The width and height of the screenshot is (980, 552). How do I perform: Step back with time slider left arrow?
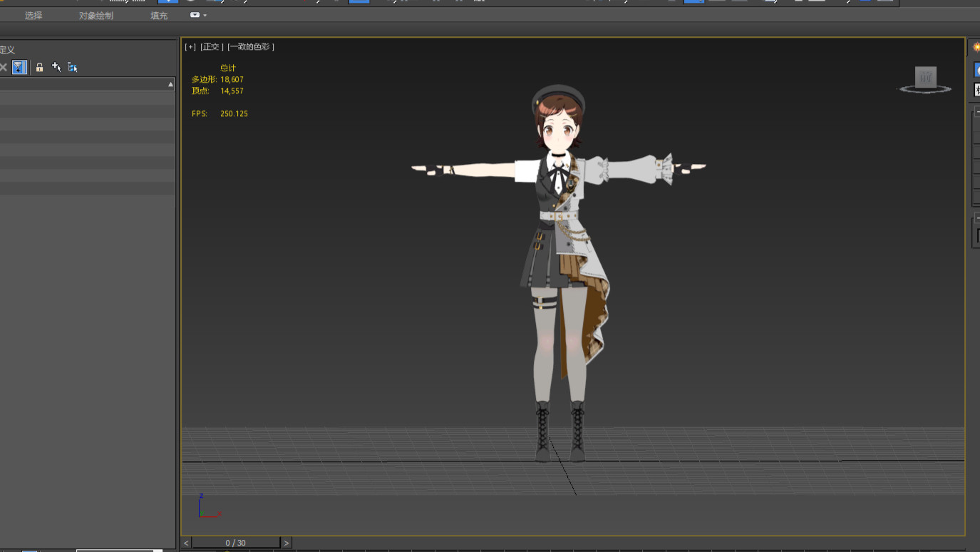[x=187, y=543]
